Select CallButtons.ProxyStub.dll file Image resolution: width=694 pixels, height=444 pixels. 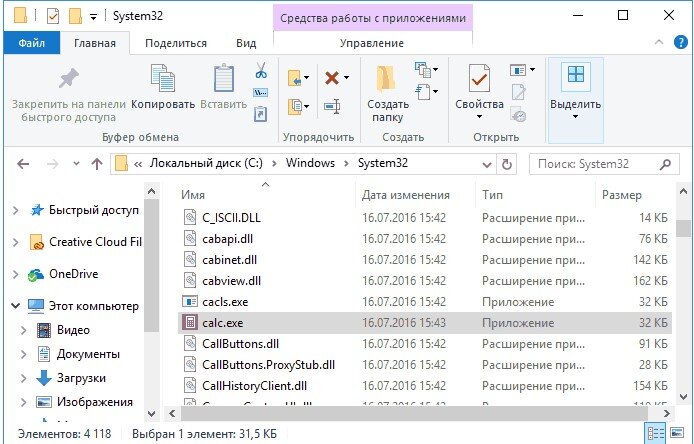click(424, 365)
